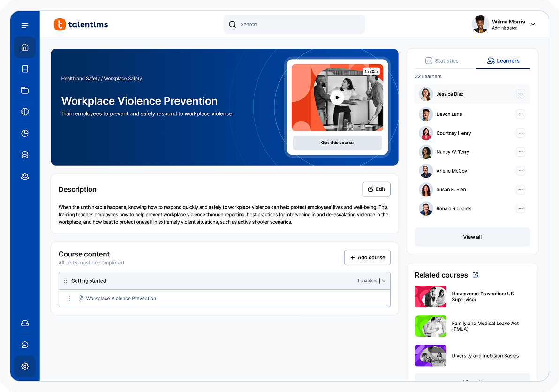Open the settings gear icon
Screen dimensions: 559x392
[25, 366]
